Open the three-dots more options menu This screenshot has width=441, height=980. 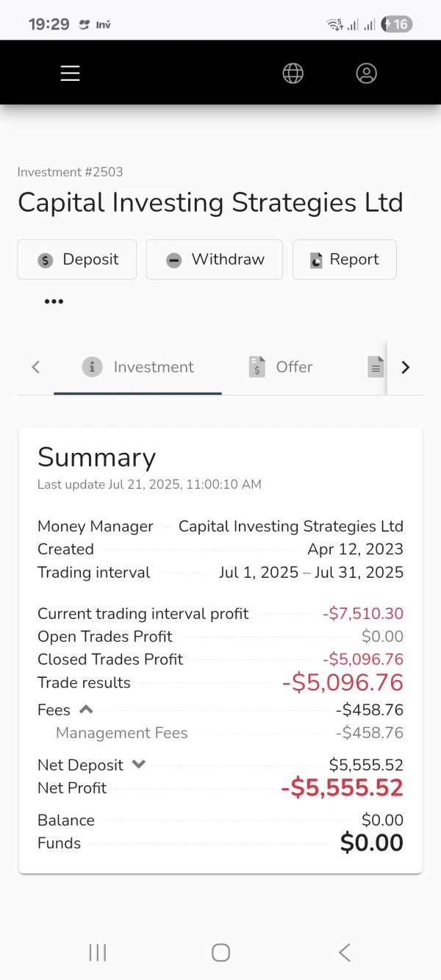pos(54,301)
